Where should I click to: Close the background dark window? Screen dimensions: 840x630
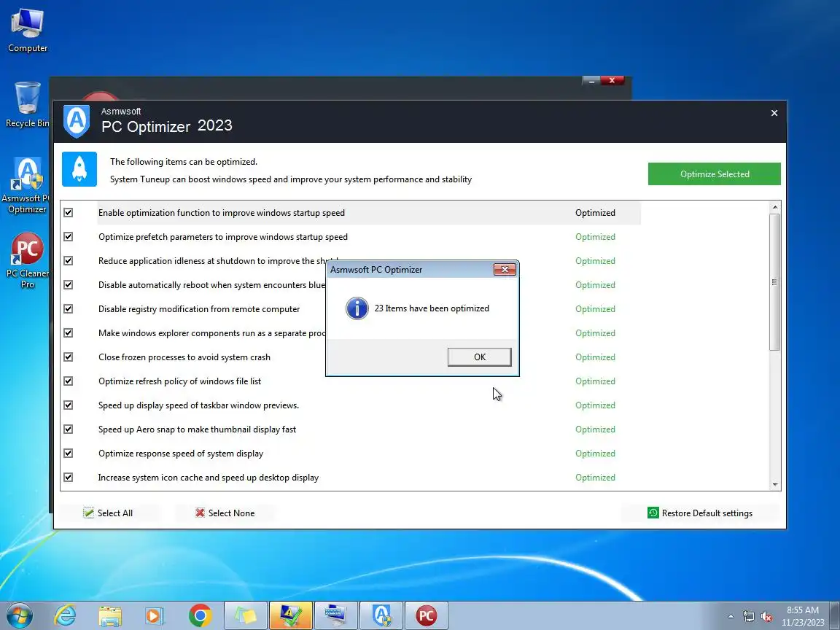(612, 80)
